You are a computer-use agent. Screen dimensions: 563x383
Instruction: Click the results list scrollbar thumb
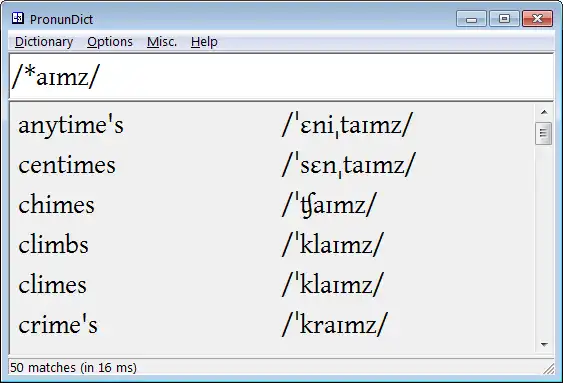click(x=543, y=133)
